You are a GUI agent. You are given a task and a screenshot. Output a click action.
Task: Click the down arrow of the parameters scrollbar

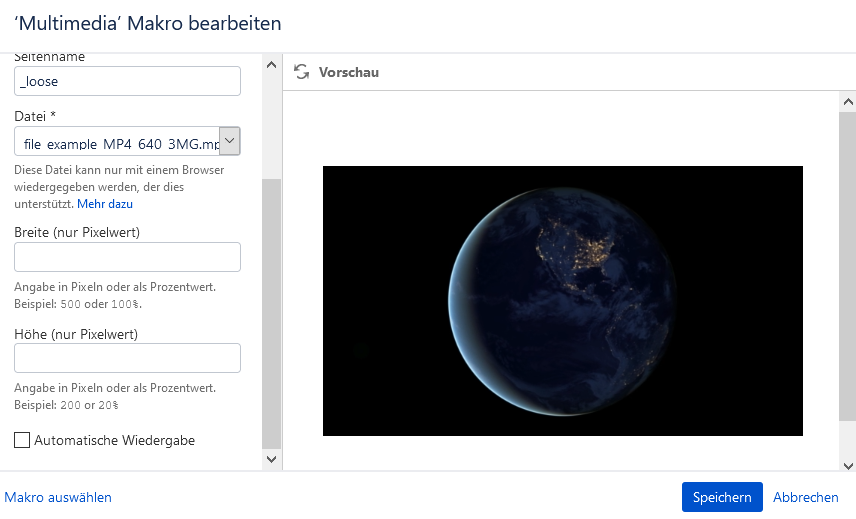[271, 459]
